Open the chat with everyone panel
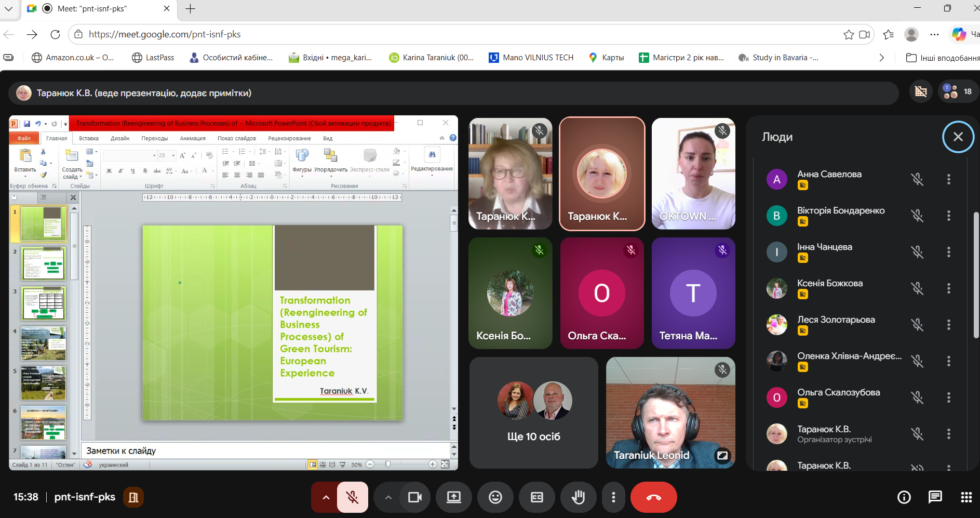Screen dimensions: 980x518 (x=935, y=497)
